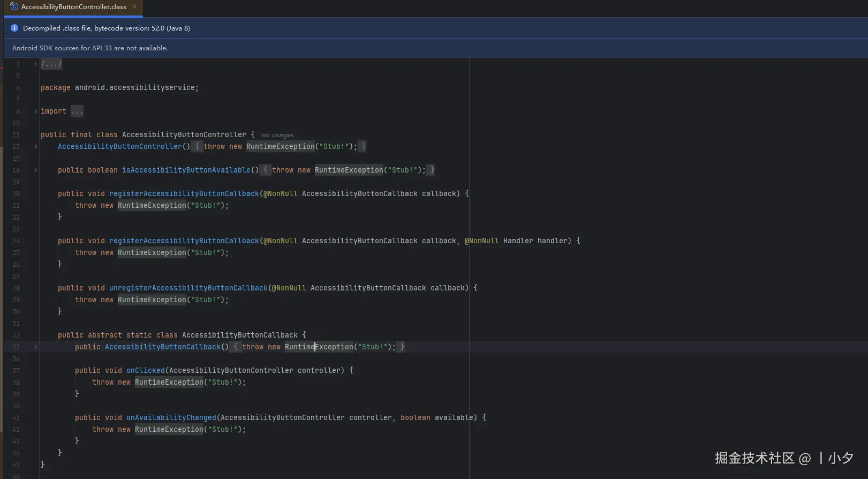This screenshot has height=479, width=868.
Task: Click line number 41 in gutter
Action: coord(16,418)
